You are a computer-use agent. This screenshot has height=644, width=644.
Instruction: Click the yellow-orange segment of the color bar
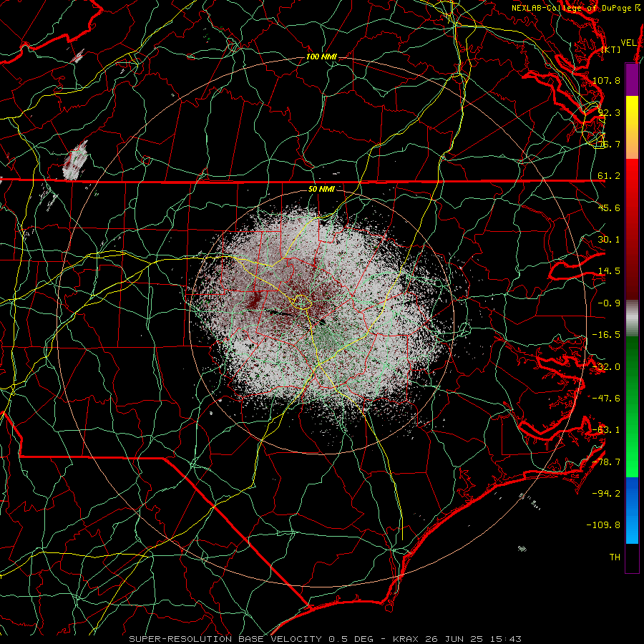click(632, 127)
